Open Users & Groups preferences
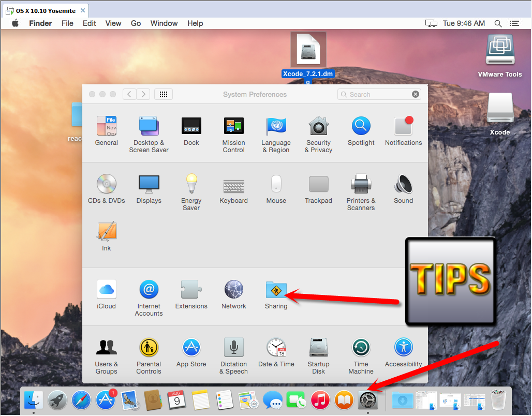The height and width of the screenshot is (416, 532). [106, 348]
